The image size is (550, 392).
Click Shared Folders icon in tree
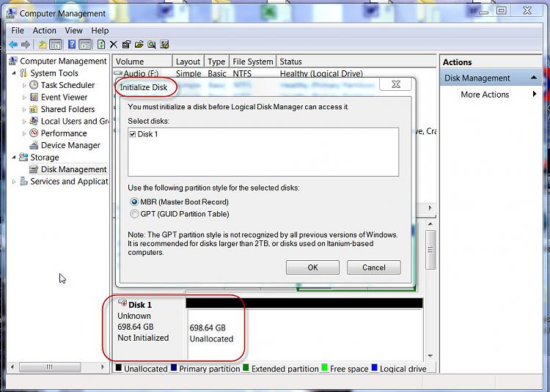click(34, 109)
